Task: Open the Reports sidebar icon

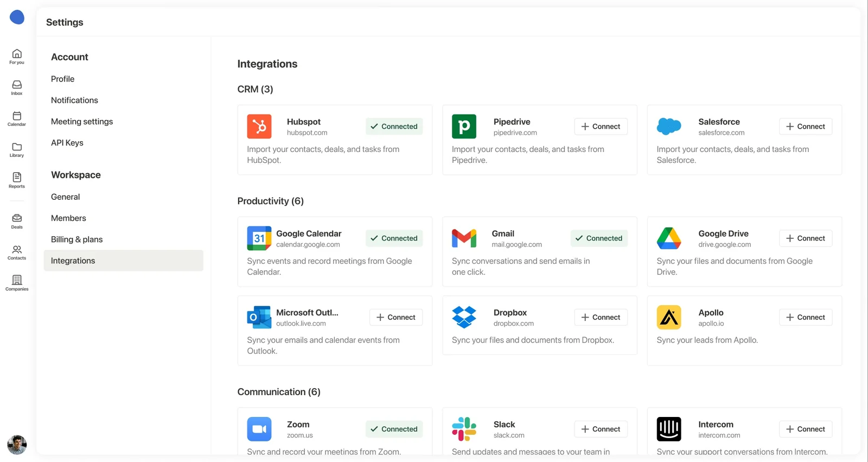Action: click(x=17, y=180)
